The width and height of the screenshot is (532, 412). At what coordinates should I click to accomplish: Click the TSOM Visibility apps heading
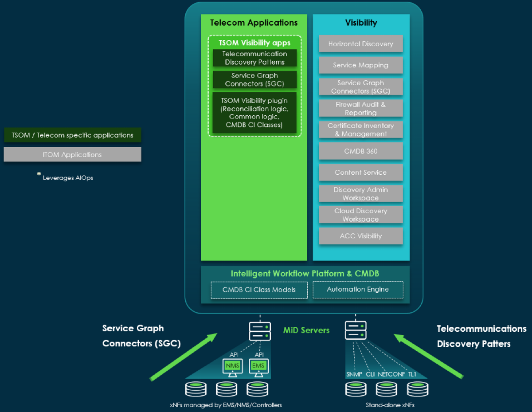pyautogui.click(x=254, y=43)
